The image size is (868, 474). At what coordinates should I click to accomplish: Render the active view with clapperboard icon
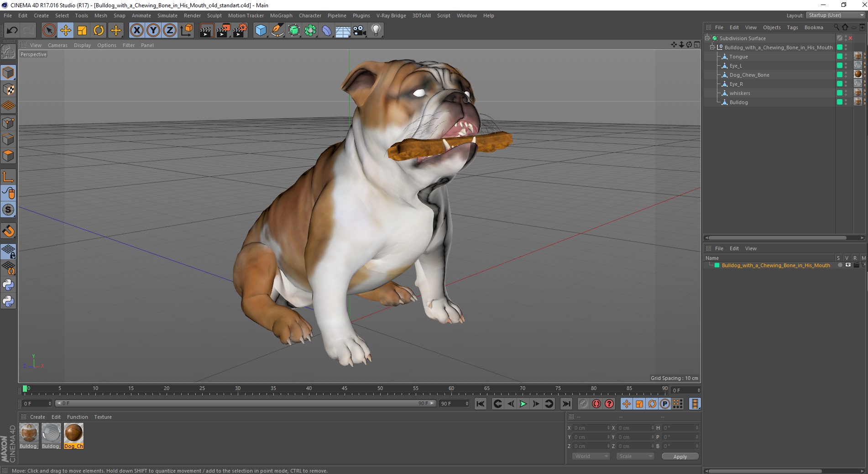(206, 31)
